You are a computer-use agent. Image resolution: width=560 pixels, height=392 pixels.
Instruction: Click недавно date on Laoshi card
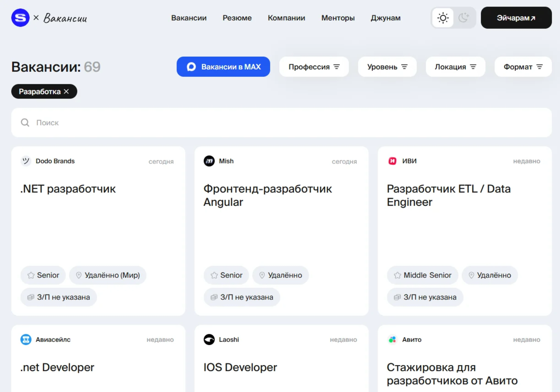coord(343,340)
